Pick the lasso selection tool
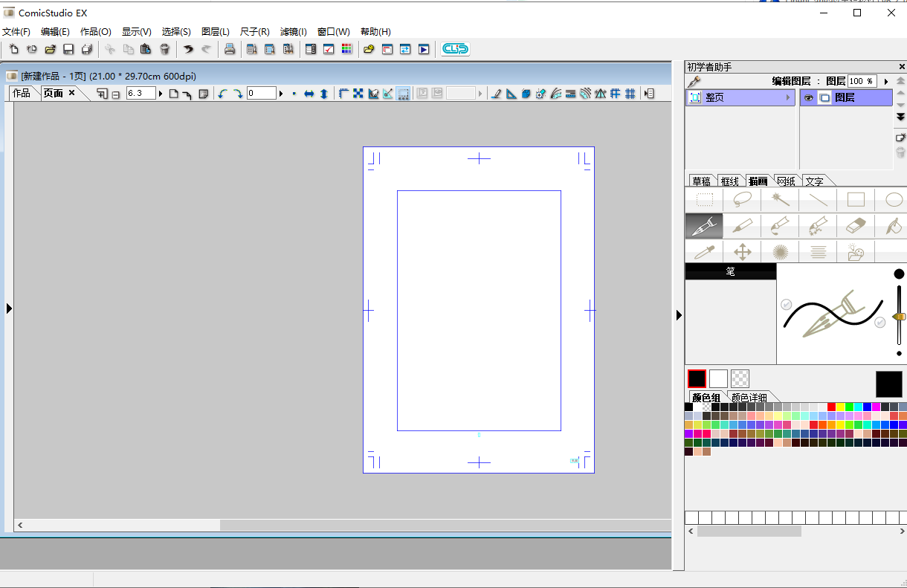907x588 pixels. (x=742, y=200)
